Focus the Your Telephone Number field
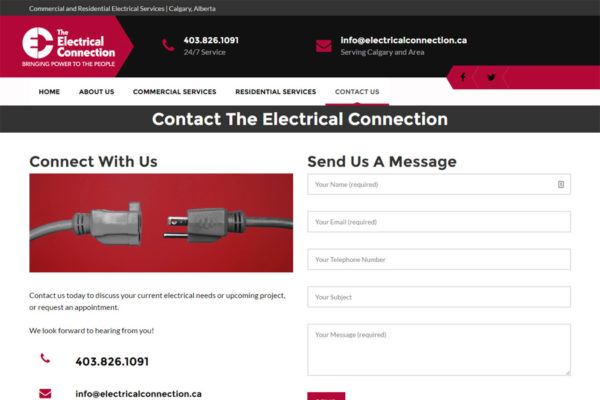The width and height of the screenshot is (600, 400). coord(439,259)
